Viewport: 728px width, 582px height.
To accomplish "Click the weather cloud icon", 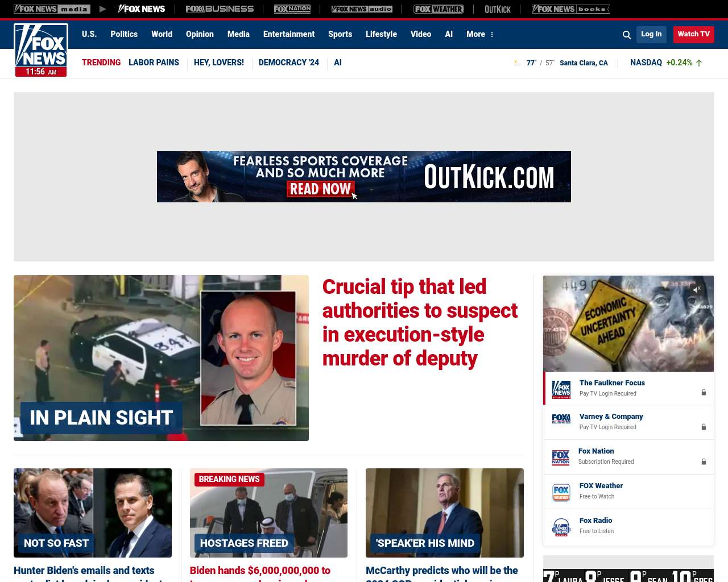I will coord(517,63).
